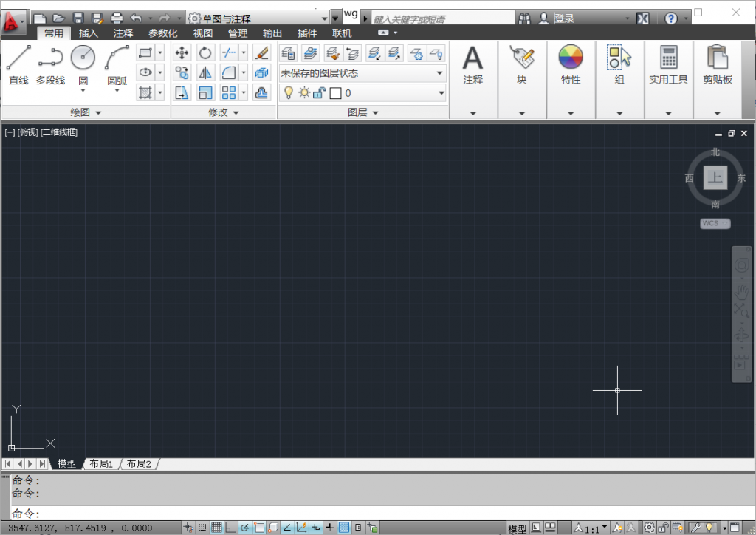
Task: Open the layer state dropdown 未保存的图层状态
Action: click(362, 73)
